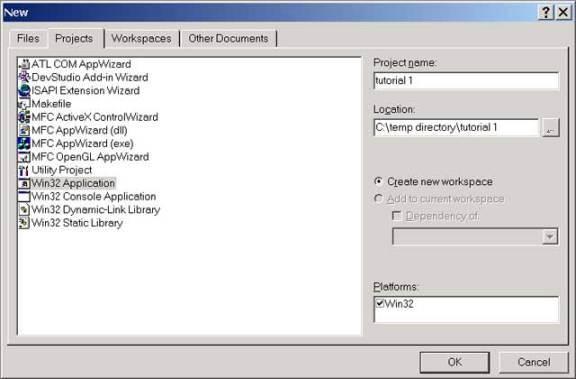Choose Win32 Dynamic-Link Library icon
Viewport: 576px width, 379px height.
24,210
